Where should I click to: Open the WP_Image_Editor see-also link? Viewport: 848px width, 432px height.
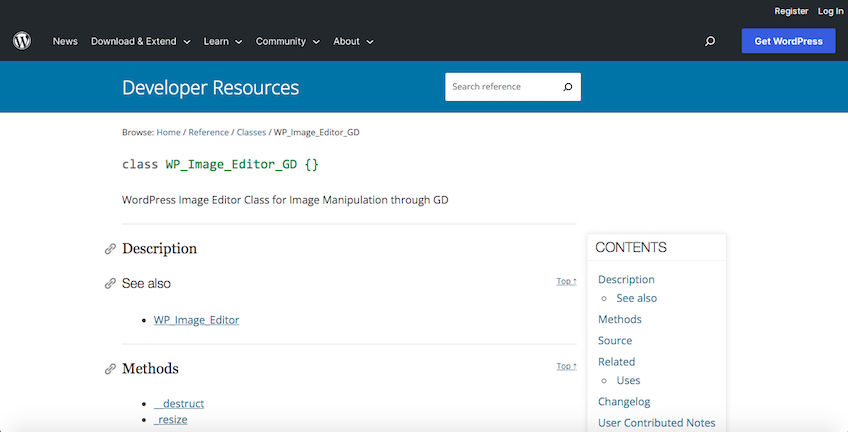196,320
